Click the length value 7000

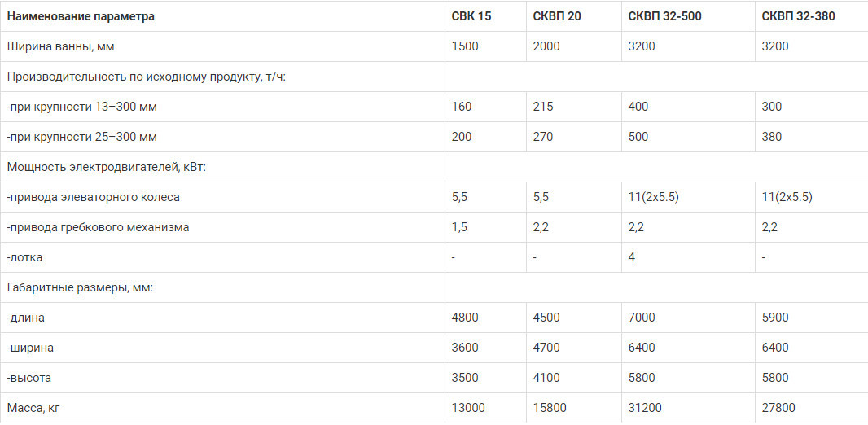click(642, 318)
